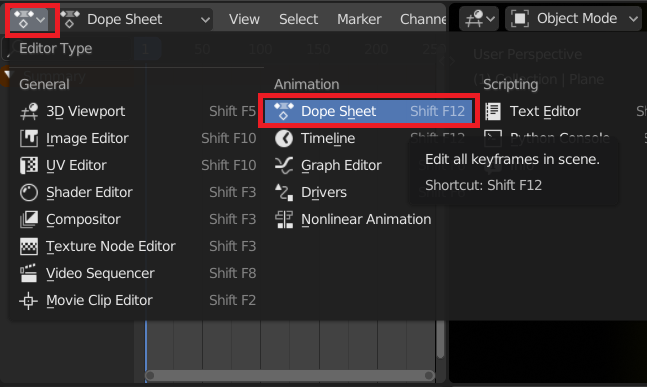
Task: Select the Shader Editor icon
Action: coord(29,192)
